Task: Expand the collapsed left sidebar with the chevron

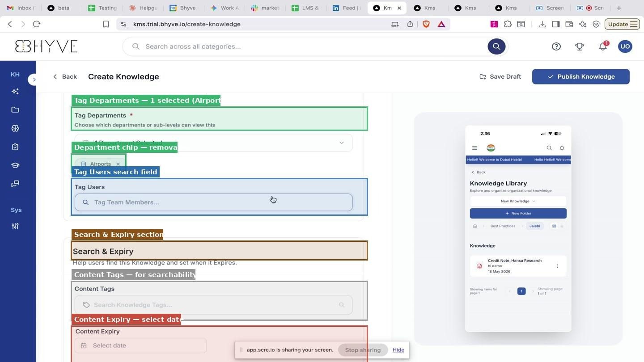Action: (34, 80)
